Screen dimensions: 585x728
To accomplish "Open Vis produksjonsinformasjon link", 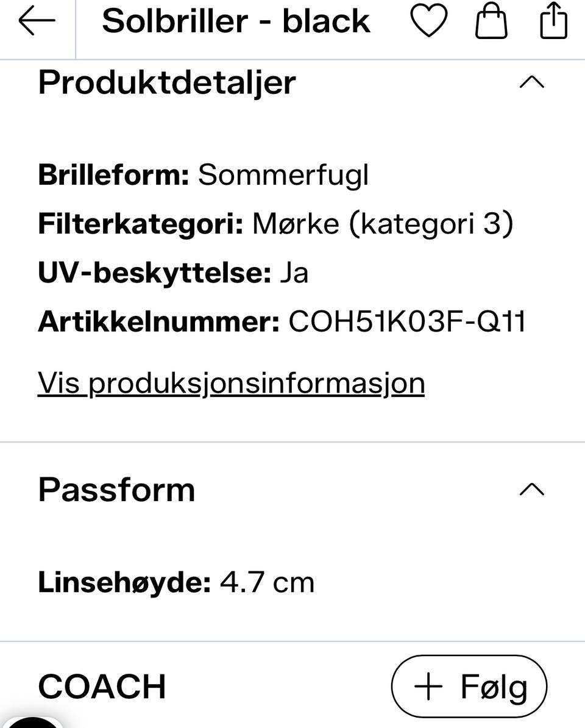I will tap(231, 384).
